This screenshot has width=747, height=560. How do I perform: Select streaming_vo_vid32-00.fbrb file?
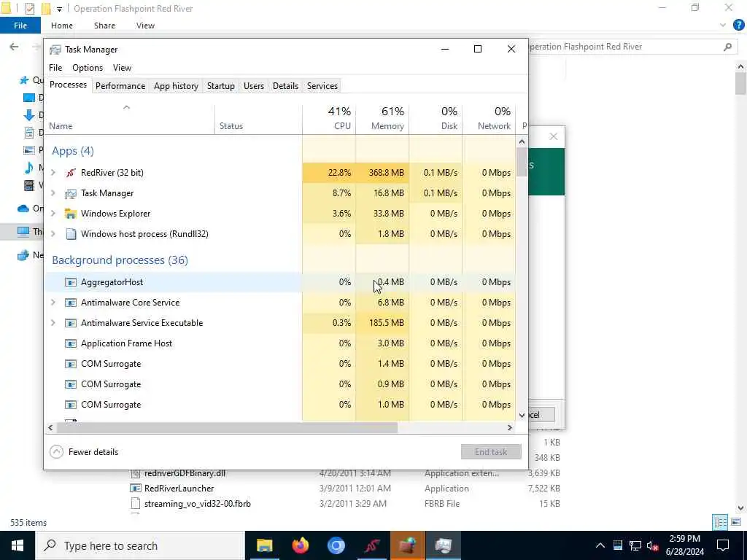(197, 503)
